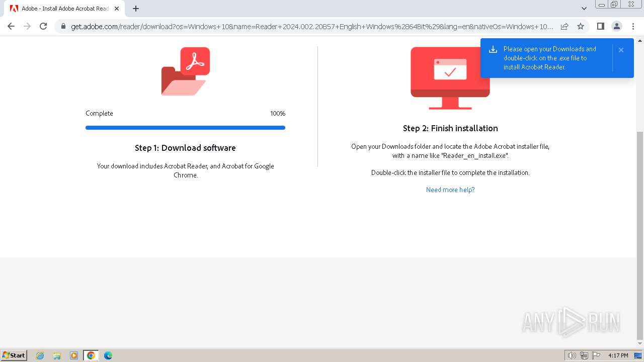The width and height of the screenshot is (644, 362).
Task: Click the completed download progress bar
Action: point(185,128)
